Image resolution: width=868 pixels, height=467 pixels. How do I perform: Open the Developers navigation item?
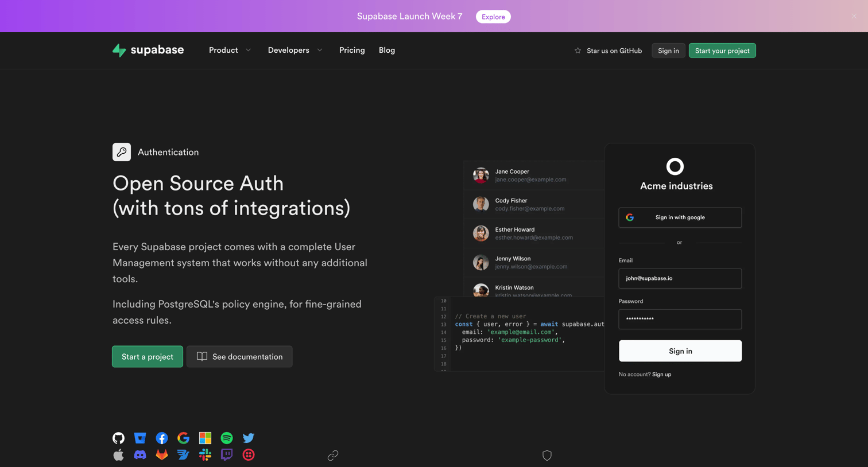coord(289,50)
